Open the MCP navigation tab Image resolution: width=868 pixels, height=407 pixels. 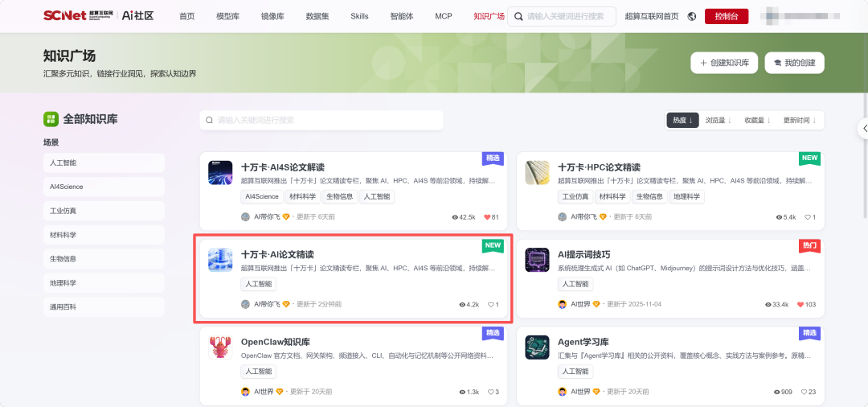coord(444,17)
